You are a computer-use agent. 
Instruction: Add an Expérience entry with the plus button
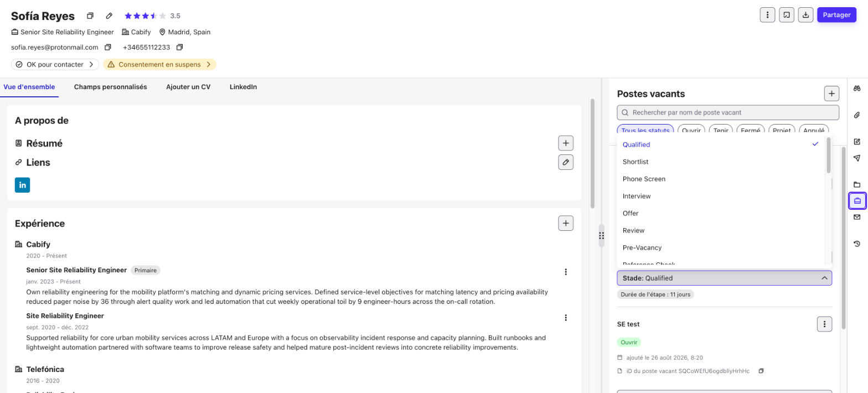click(x=566, y=223)
